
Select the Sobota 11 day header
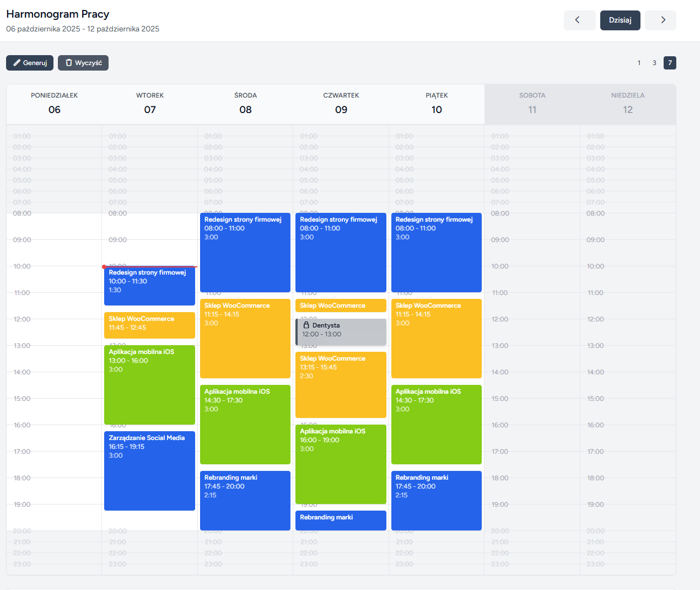pos(532,104)
